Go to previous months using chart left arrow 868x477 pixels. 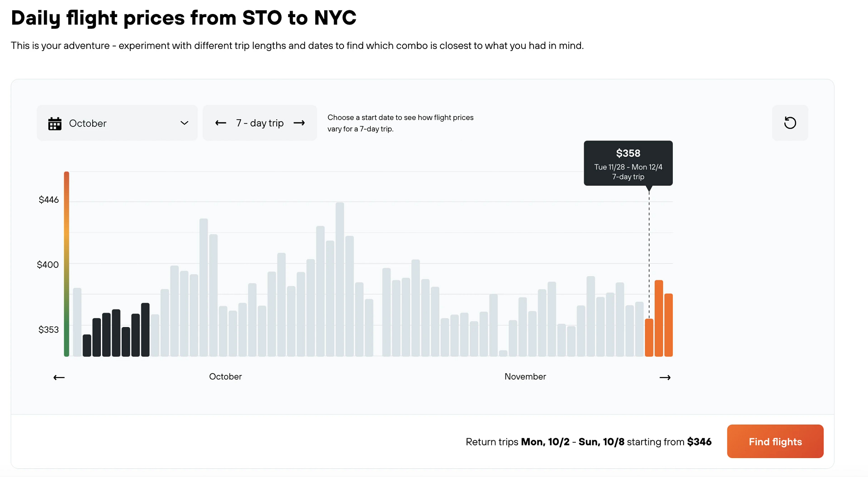(59, 377)
